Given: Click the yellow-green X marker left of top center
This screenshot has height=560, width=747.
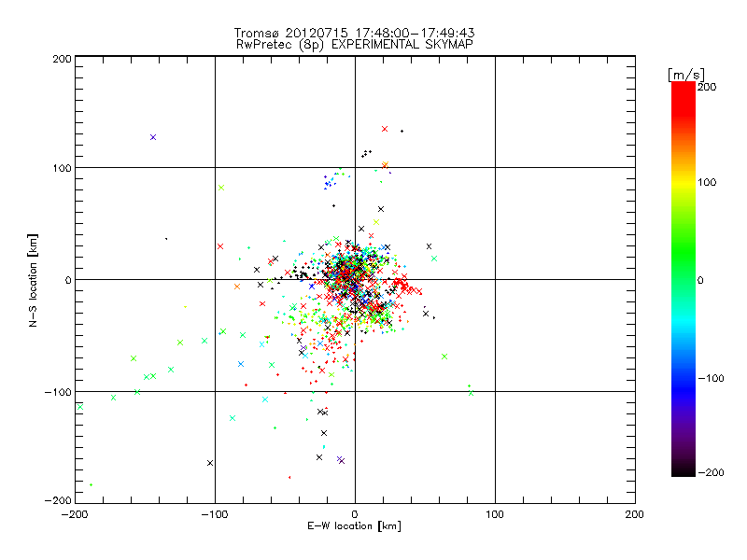Looking at the screenshot, I should 221,188.
